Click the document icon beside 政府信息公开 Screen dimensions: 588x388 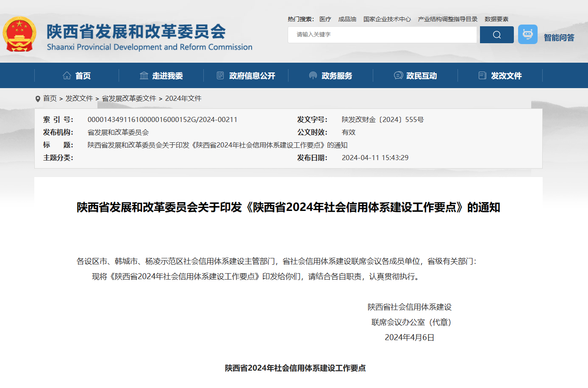(x=220, y=75)
